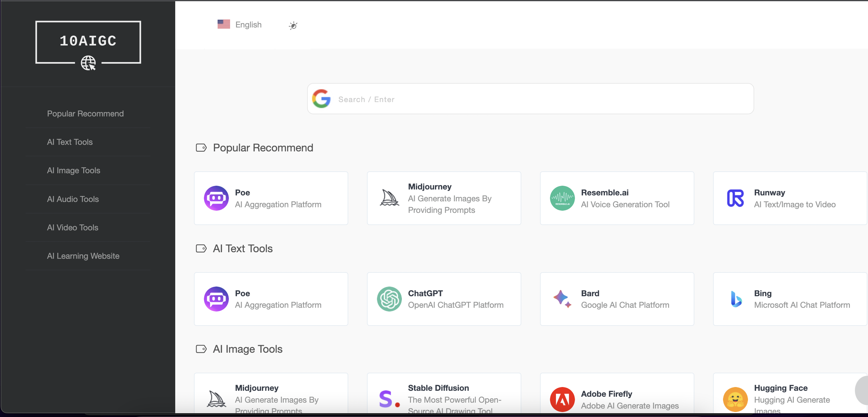Click 'OpenAI ChatGPT Platform' description text
This screenshot has height=417, width=868.
pos(456,305)
